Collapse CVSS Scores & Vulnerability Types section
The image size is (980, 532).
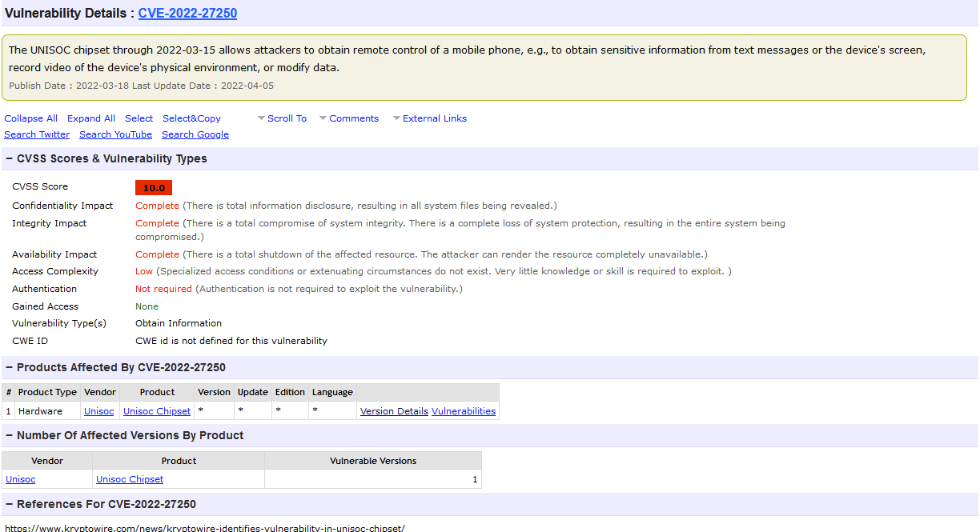click(x=9, y=158)
